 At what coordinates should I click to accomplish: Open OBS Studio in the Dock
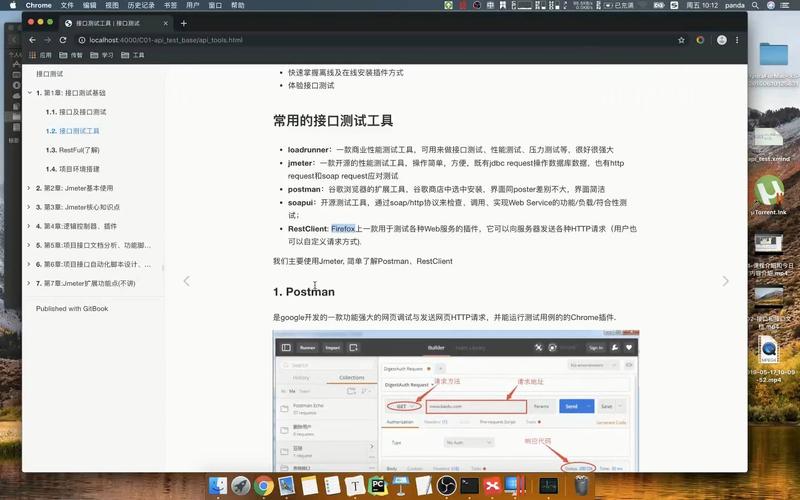446,485
